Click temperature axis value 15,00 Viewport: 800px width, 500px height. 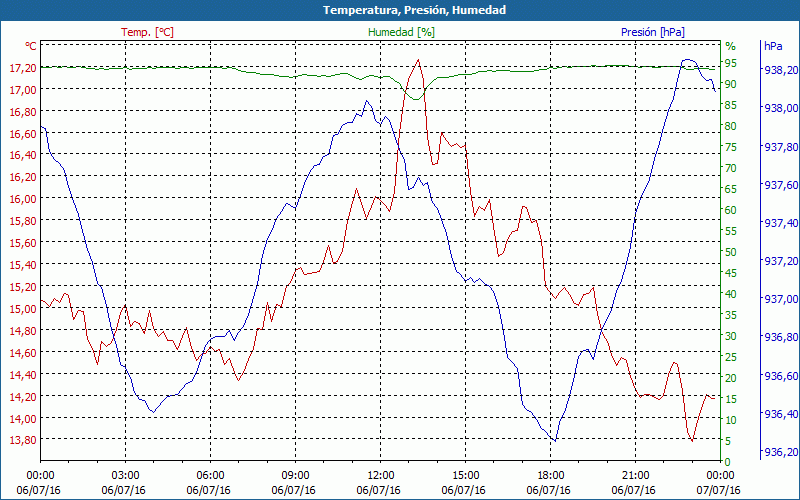coord(23,309)
